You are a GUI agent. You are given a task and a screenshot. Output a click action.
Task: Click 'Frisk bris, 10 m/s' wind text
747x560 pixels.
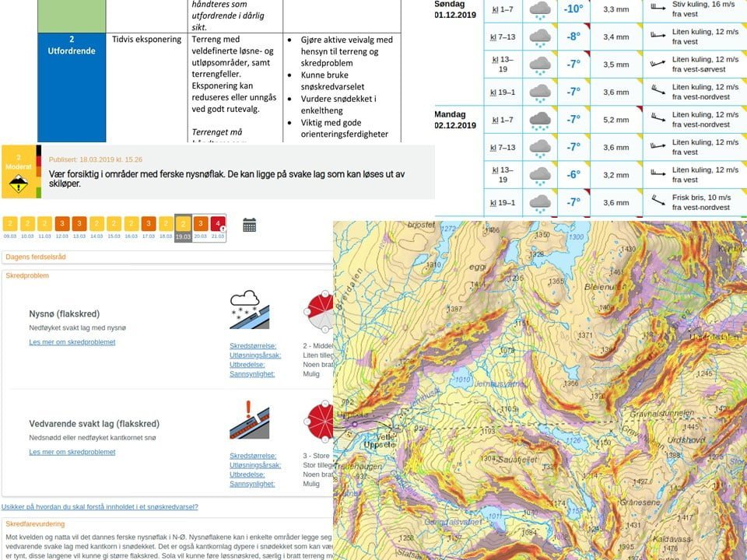tap(701, 197)
